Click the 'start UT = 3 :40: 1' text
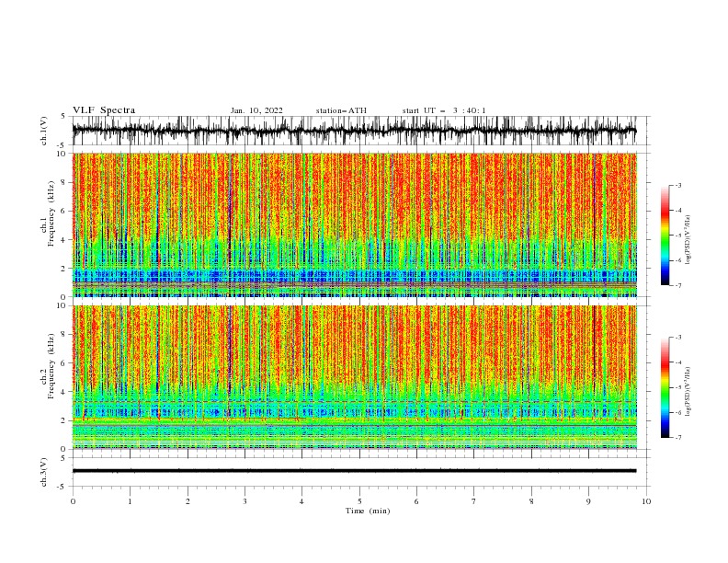Viewport: 728px width, 563px height. point(444,110)
